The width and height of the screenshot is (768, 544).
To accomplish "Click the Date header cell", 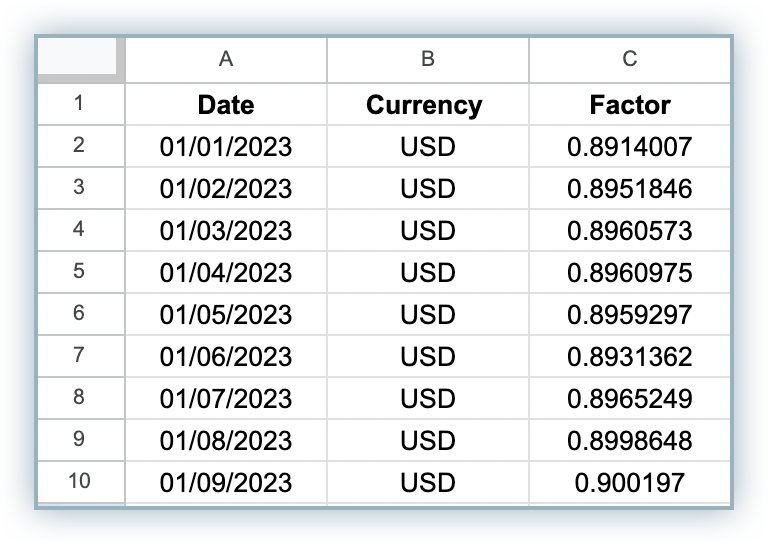I will tap(226, 104).
